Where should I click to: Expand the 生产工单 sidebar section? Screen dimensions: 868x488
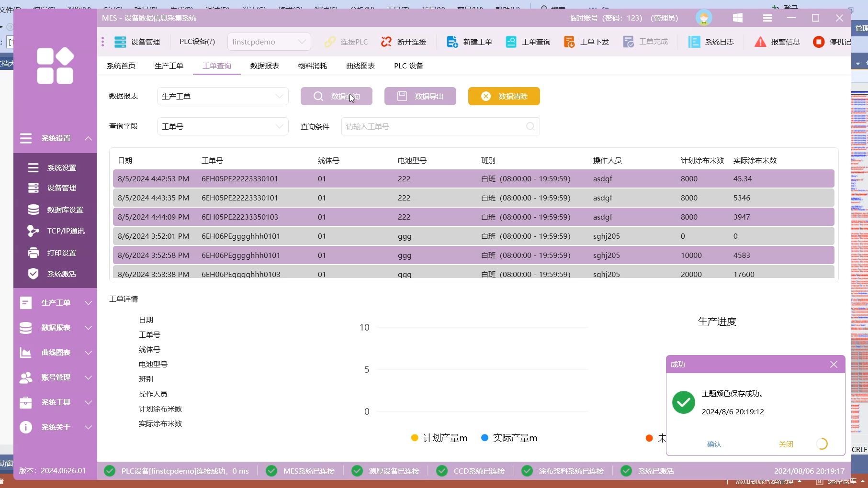pyautogui.click(x=56, y=302)
